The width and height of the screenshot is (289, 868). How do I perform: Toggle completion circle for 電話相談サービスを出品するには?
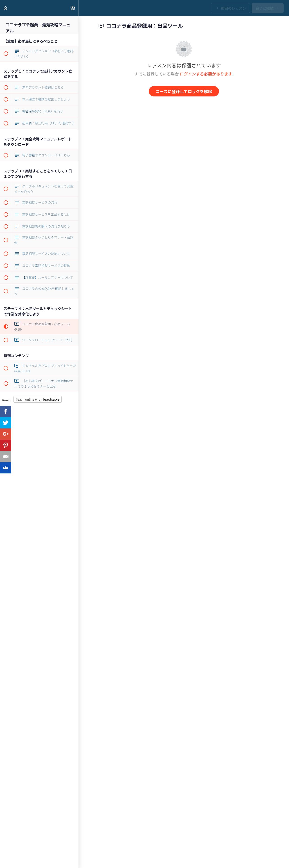click(x=6, y=215)
